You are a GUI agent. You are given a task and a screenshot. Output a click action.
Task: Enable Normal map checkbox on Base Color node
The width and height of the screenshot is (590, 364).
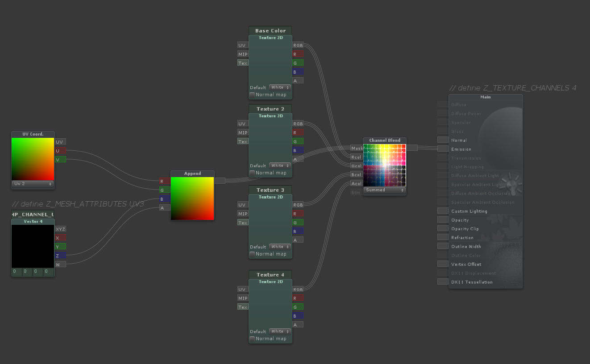(x=252, y=95)
